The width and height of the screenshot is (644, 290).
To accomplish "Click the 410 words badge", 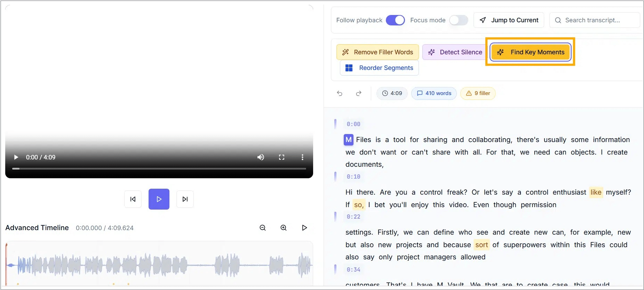I will (x=434, y=93).
